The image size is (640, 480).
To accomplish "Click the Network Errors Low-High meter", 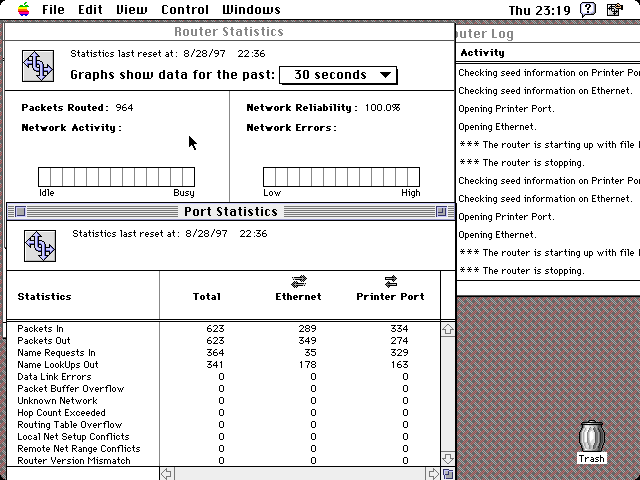I will [x=341, y=177].
